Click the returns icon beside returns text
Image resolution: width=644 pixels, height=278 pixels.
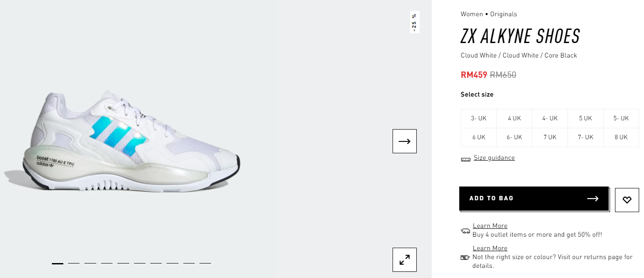[466, 257]
